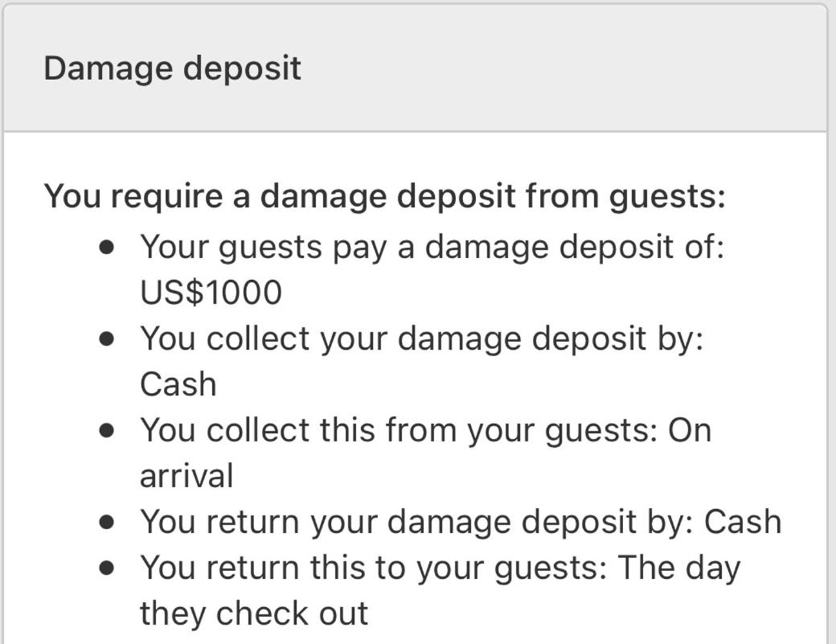Select the word 'arrival' in collection timing

coord(186,476)
